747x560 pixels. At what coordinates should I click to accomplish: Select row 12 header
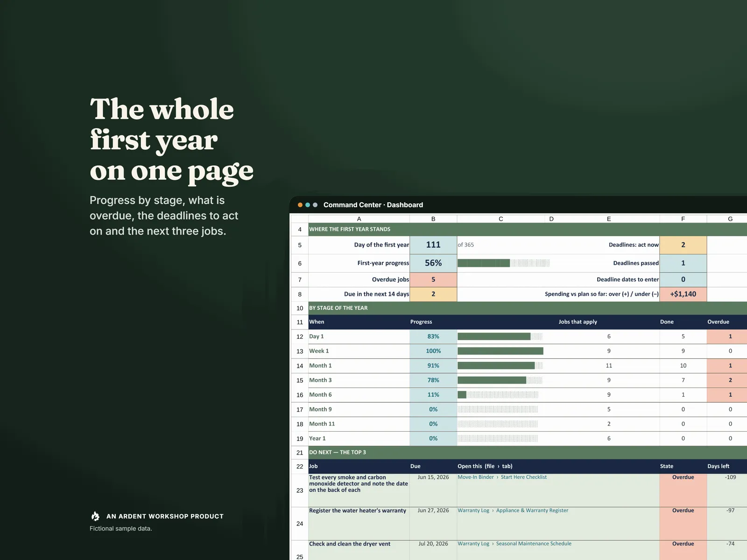pyautogui.click(x=300, y=336)
